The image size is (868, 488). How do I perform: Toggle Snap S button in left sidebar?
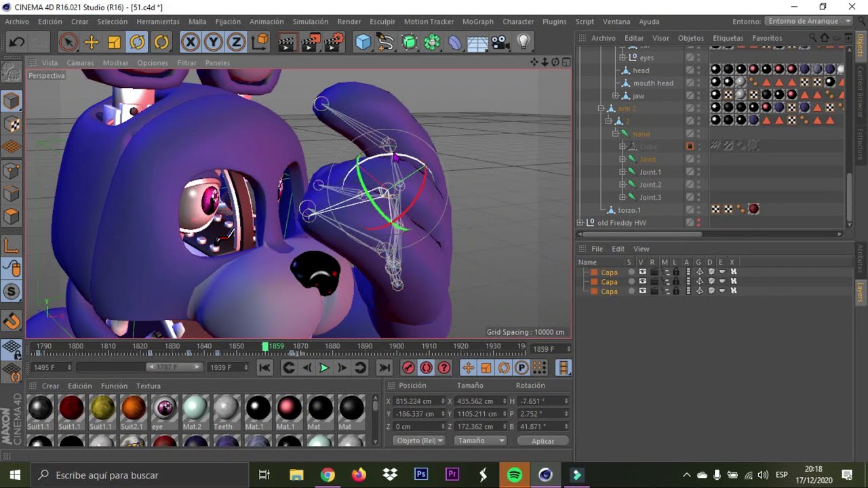(x=12, y=292)
